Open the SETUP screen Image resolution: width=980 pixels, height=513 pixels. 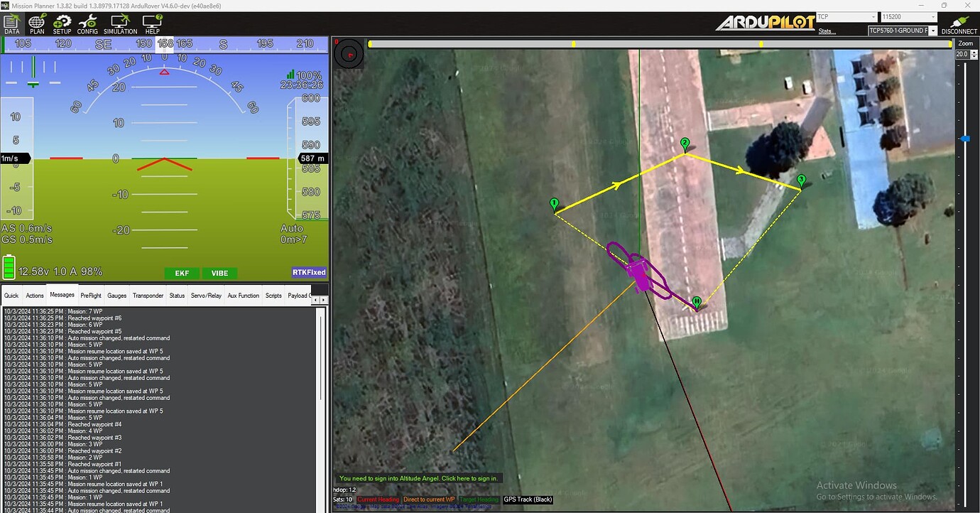click(62, 24)
